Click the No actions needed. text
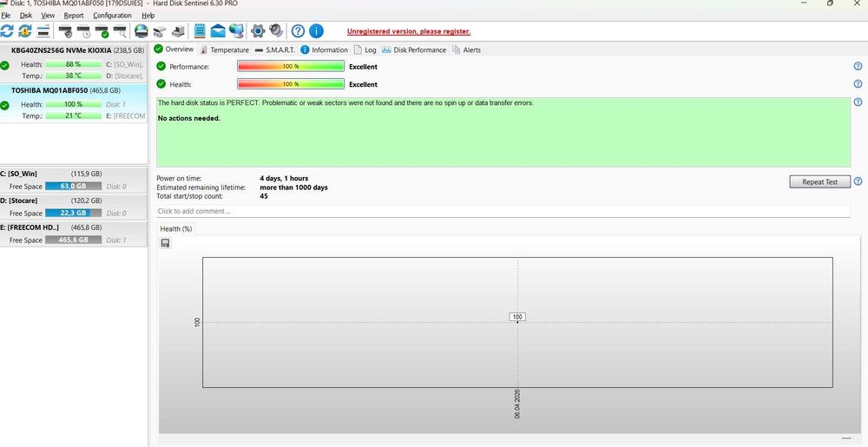 tap(188, 118)
